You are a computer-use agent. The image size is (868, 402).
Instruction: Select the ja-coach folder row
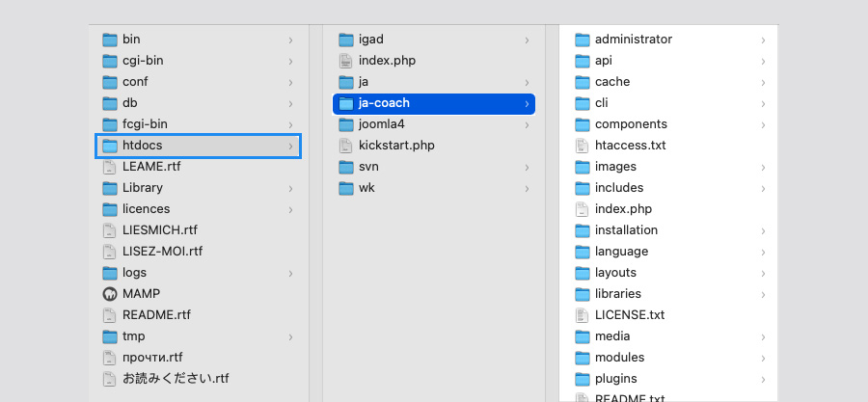pos(434,103)
